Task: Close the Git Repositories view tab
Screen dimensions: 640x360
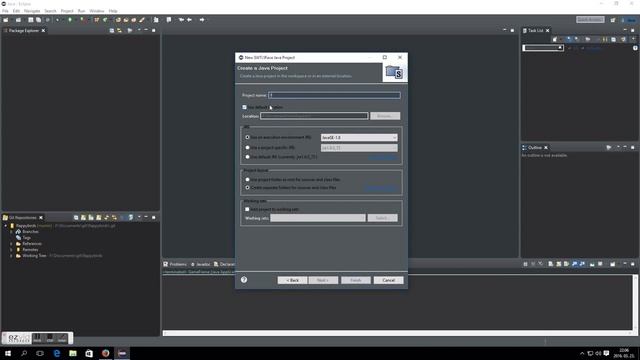Action: tap(41, 218)
